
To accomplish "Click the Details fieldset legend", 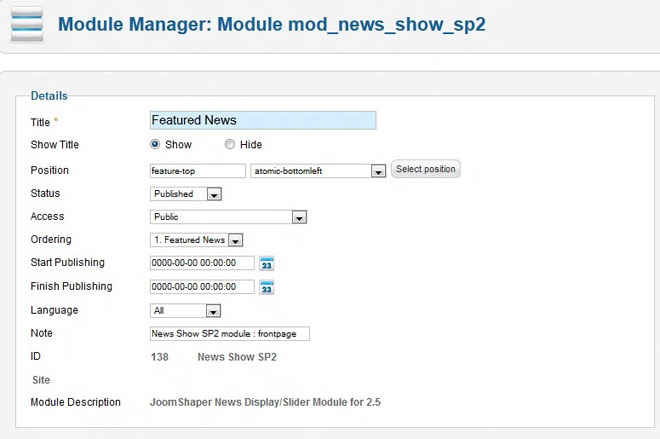I will click(x=49, y=96).
